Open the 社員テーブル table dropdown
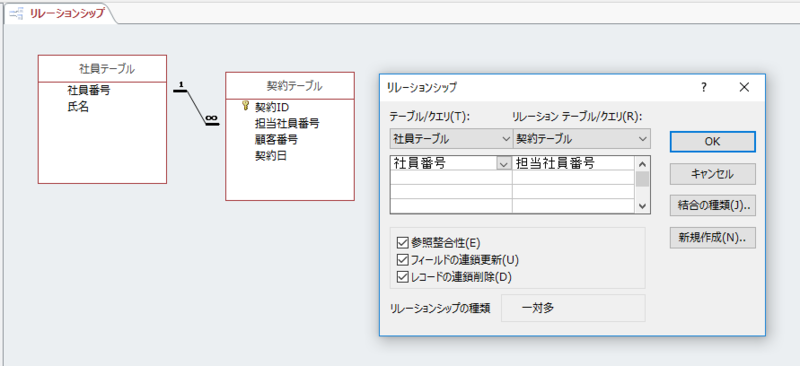Image resolution: width=800 pixels, height=366 pixels. [451, 139]
